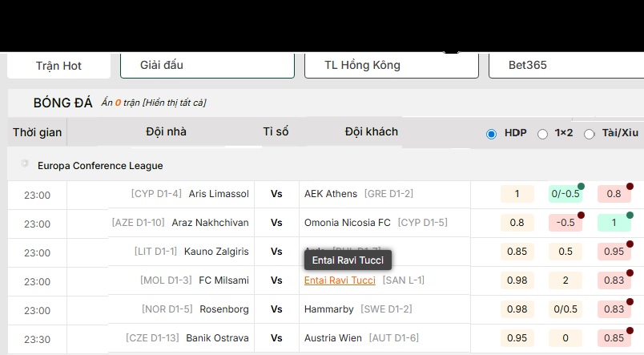644x355 pixels.
Task: Select the HDP radio button
Action: coord(492,134)
